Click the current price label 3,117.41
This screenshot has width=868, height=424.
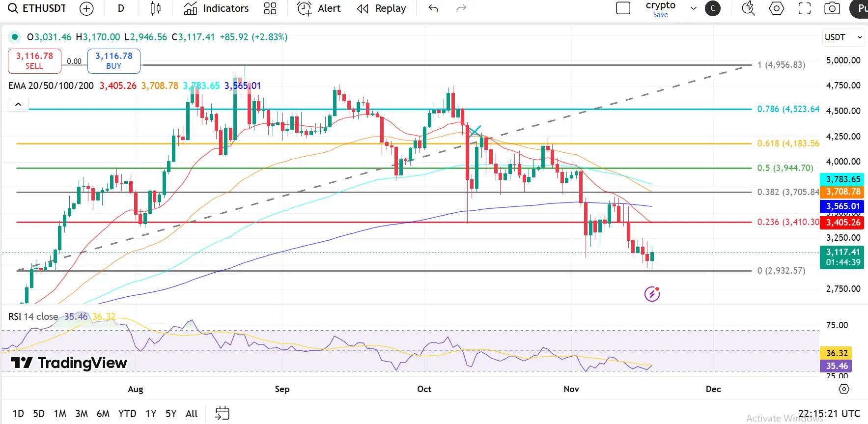(x=842, y=257)
